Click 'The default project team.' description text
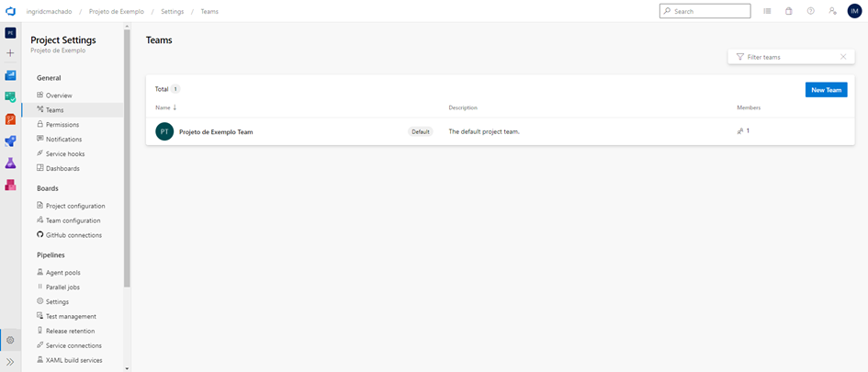 pos(484,131)
